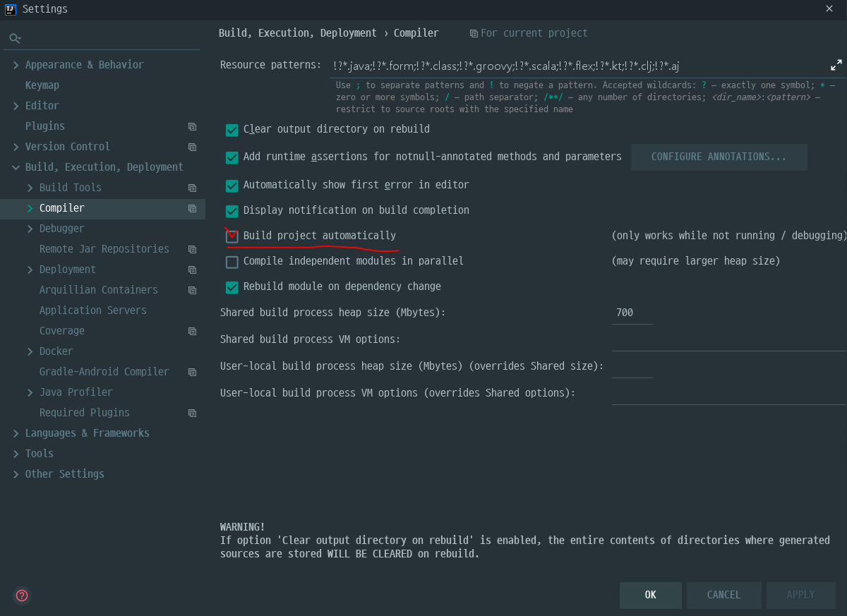The width and height of the screenshot is (847, 616).
Task: Expand the Docker node
Action: 30,351
